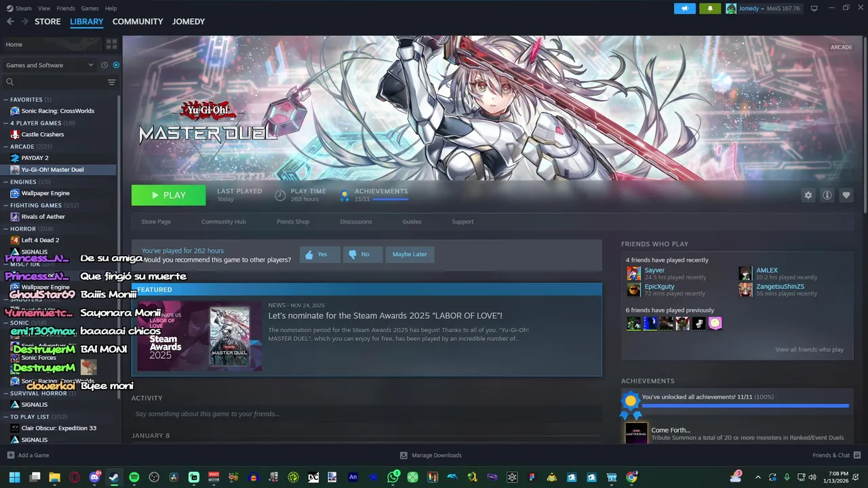Click the Manage Downloads icon

coord(403,455)
